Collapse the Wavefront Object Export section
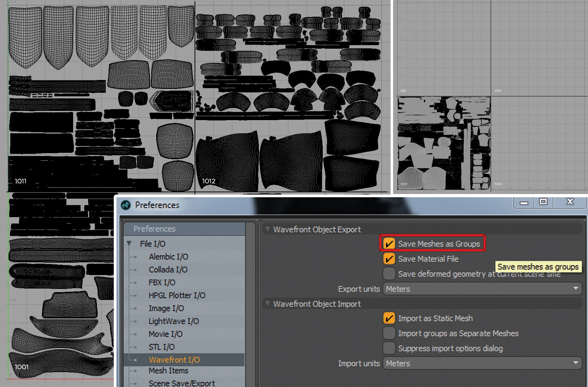 click(x=268, y=229)
